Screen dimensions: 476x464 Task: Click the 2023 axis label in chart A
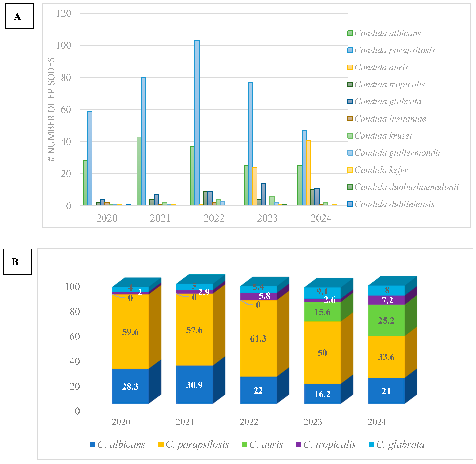point(267,218)
